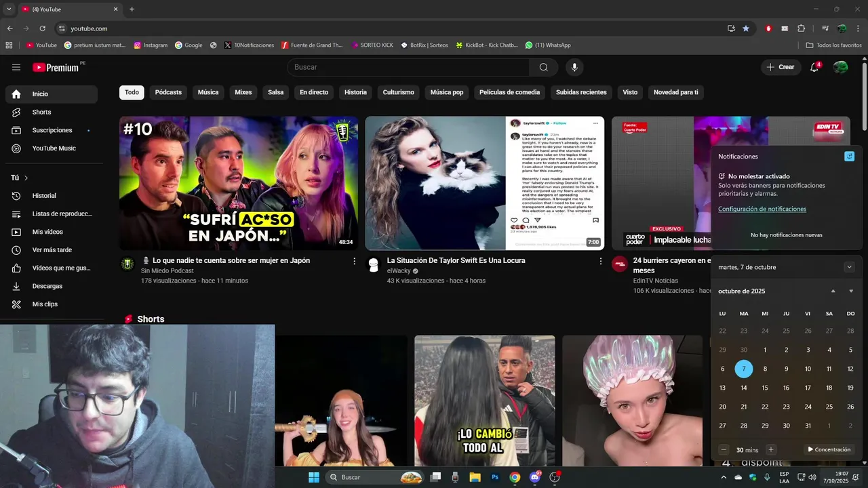This screenshot has width=868, height=488.
Task: Expand the Tú section chevron
Action: pyautogui.click(x=26, y=178)
